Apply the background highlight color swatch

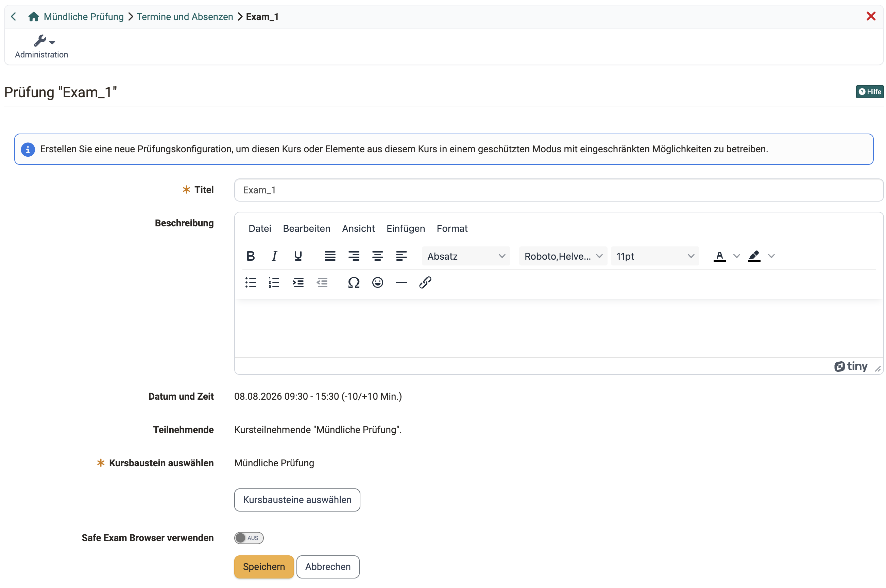(x=754, y=256)
